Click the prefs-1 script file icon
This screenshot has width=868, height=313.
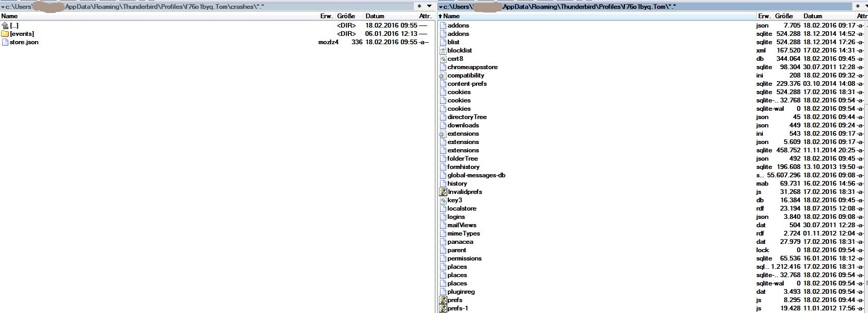click(x=443, y=308)
